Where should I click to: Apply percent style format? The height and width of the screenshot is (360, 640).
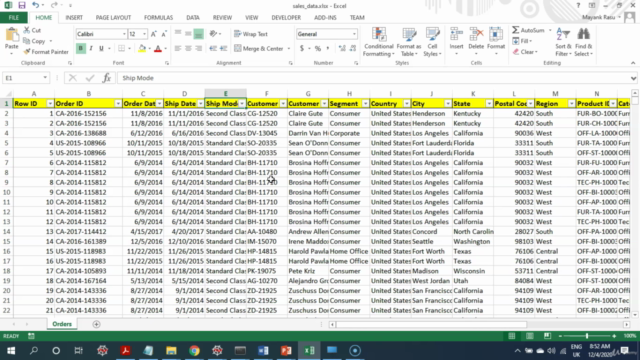click(x=318, y=49)
